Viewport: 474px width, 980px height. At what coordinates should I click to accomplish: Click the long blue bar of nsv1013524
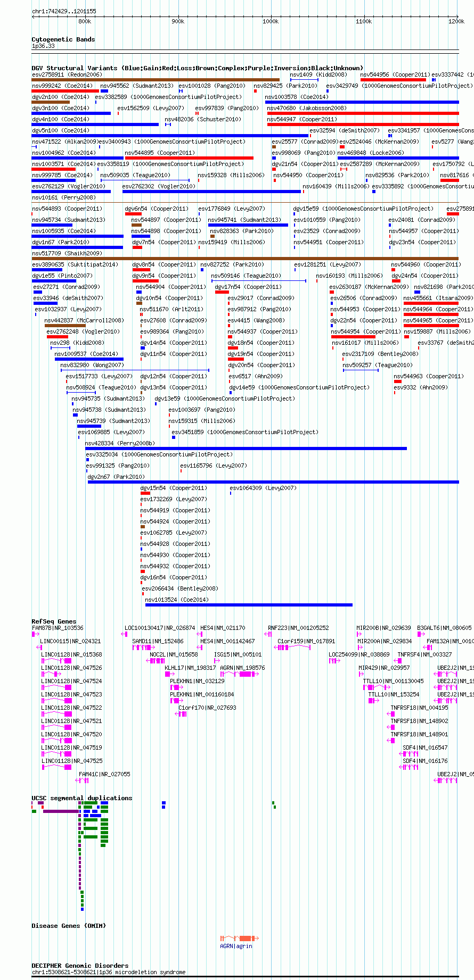tap(249, 604)
